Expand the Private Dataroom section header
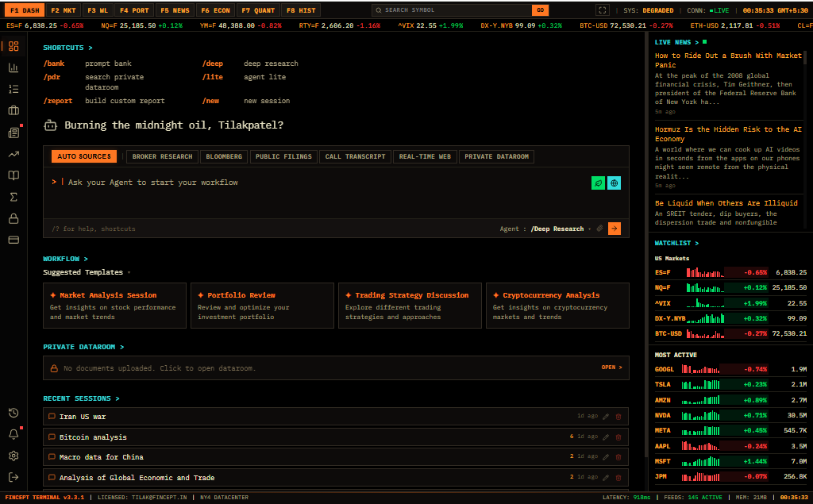The image size is (813, 504). point(83,347)
